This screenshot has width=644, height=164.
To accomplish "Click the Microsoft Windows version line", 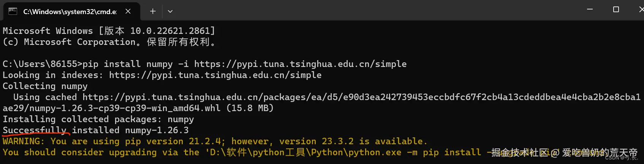I will click(109, 31).
